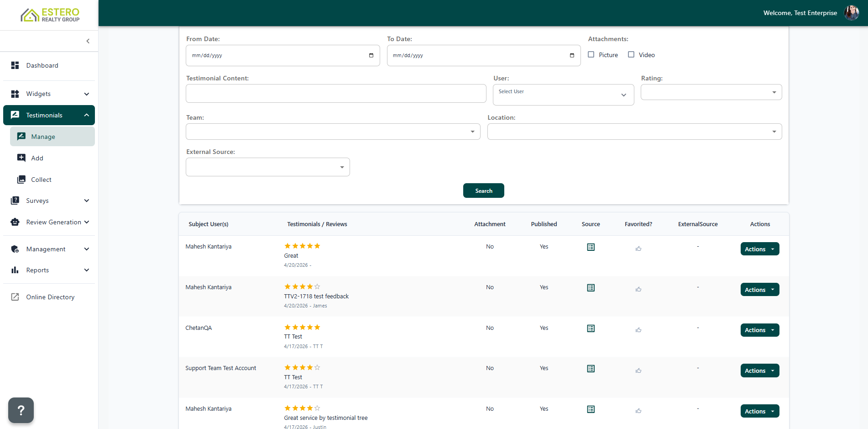Click the source icon for the ChetanQA testimonial
Image resolution: width=868 pixels, height=429 pixels.
click(591, 328)
